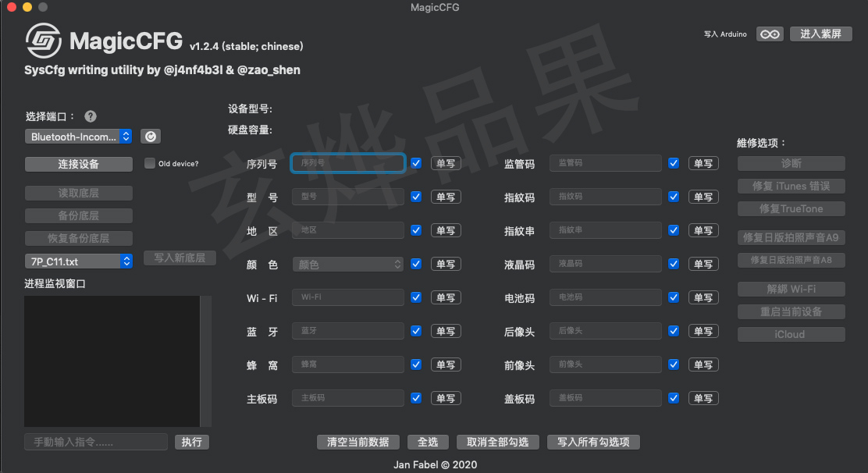This screenshot has height=473, width=868.
Task: Click the 序列号 serial number input field
Action: pyautogui.click(x=347, y=163)
